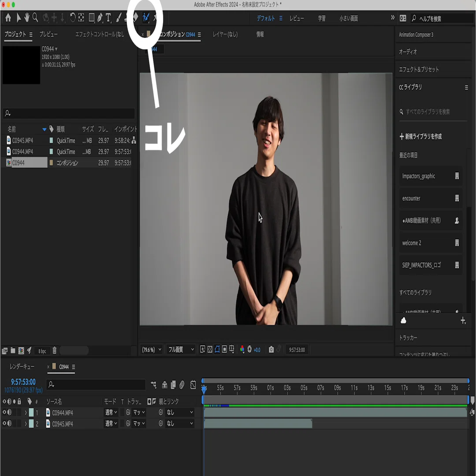Toggle transparency grid in viewer
The width and height of the screenshot is (476, 476).
[210, 350]
